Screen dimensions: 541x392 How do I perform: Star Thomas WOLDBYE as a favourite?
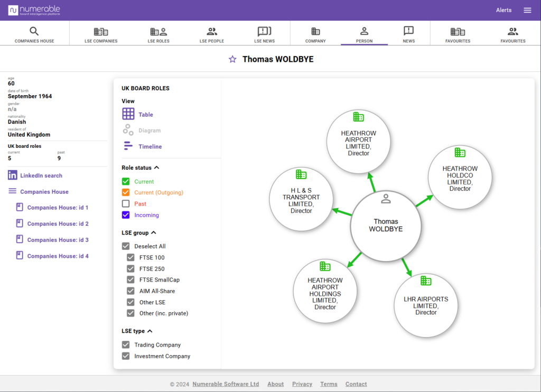tap(232, 59)
